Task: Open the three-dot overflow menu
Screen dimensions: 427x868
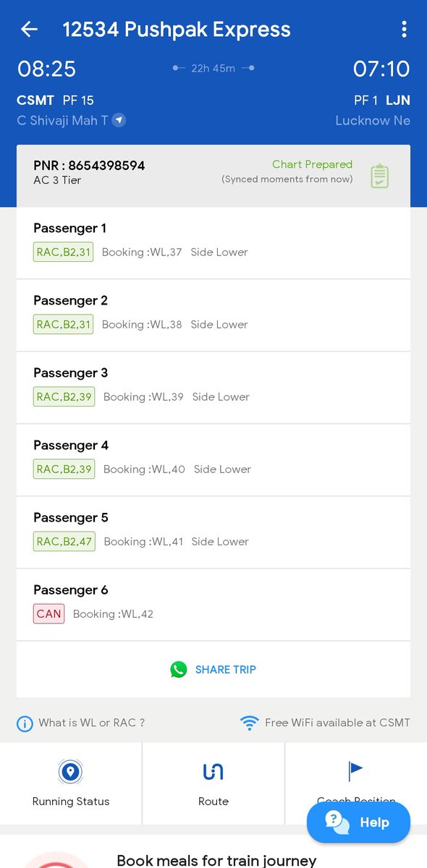Action: tap(404, 29)
